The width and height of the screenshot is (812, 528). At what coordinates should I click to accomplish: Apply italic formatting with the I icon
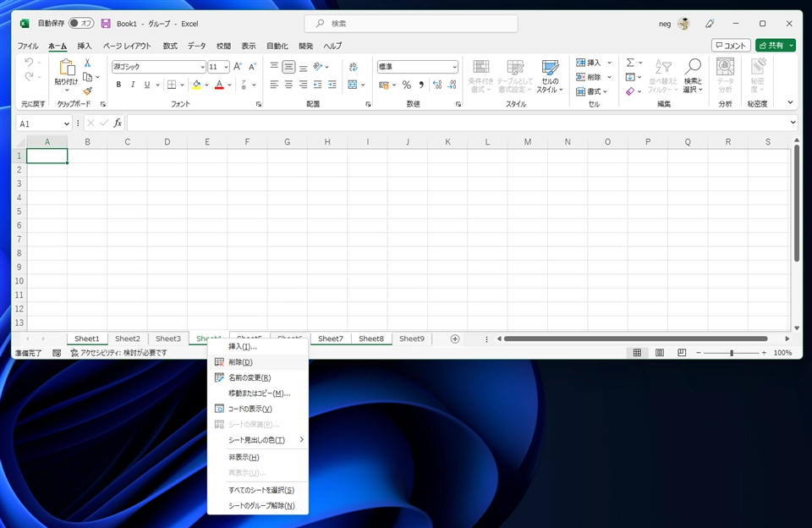point(133,85)
